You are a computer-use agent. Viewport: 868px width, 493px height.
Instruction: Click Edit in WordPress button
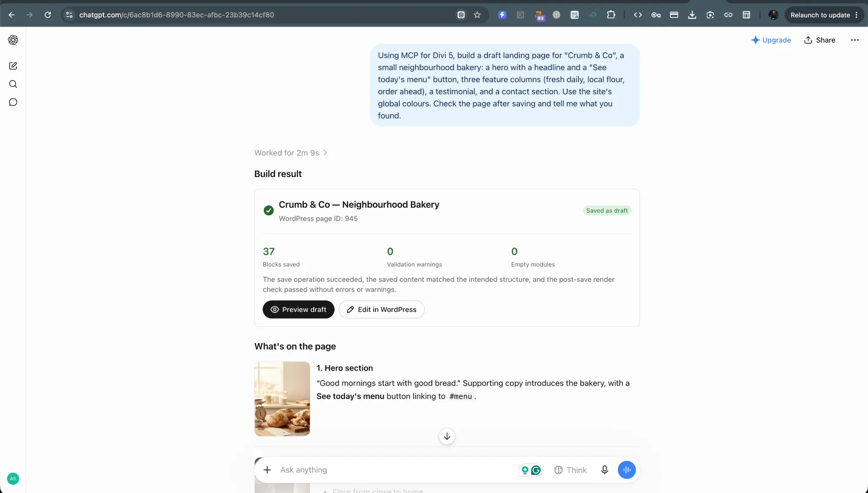click(381, 309)
